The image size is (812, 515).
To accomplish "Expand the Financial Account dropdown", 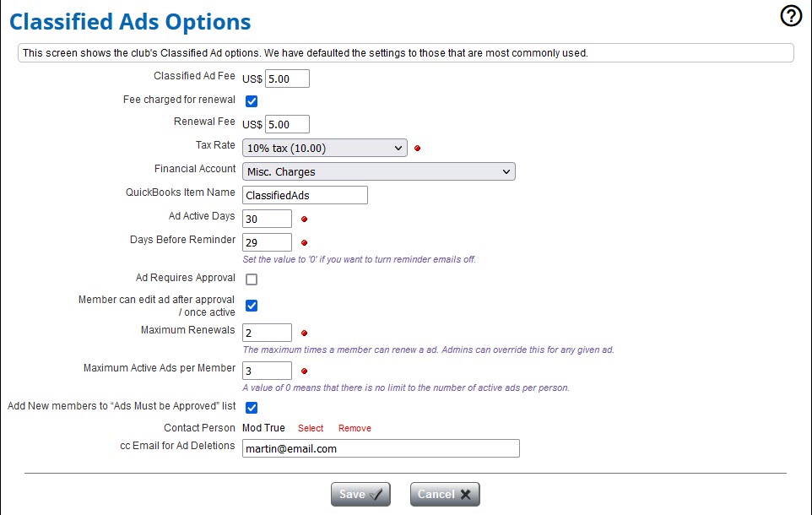I will click(x=379, y=171).
